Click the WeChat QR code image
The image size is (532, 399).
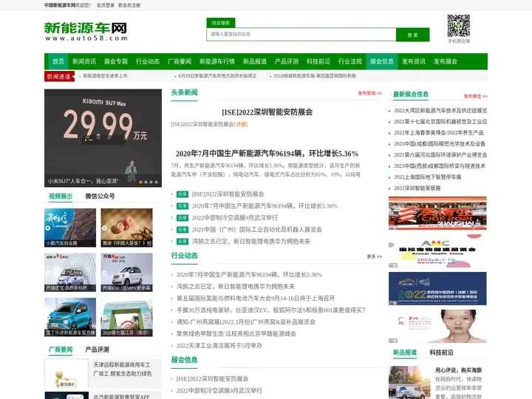coord(458,26)
